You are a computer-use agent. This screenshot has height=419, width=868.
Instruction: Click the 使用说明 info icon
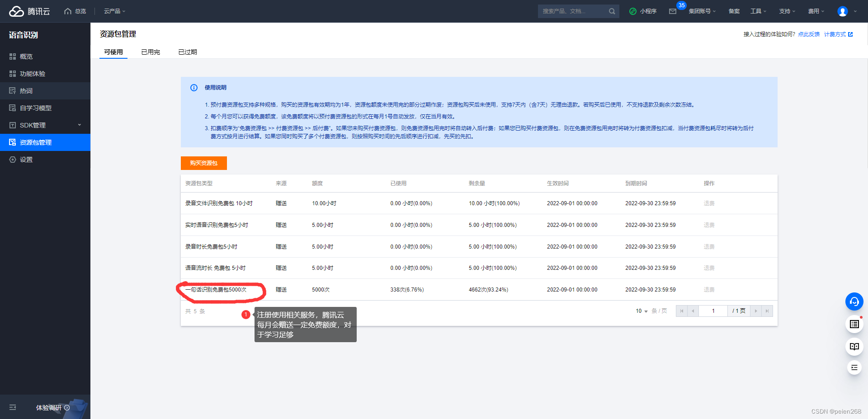pyautogui.click(x=194, y=88)
